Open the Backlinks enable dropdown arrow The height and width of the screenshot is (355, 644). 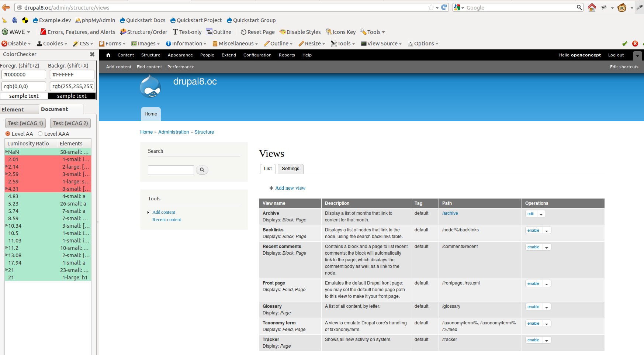[547, 231]
